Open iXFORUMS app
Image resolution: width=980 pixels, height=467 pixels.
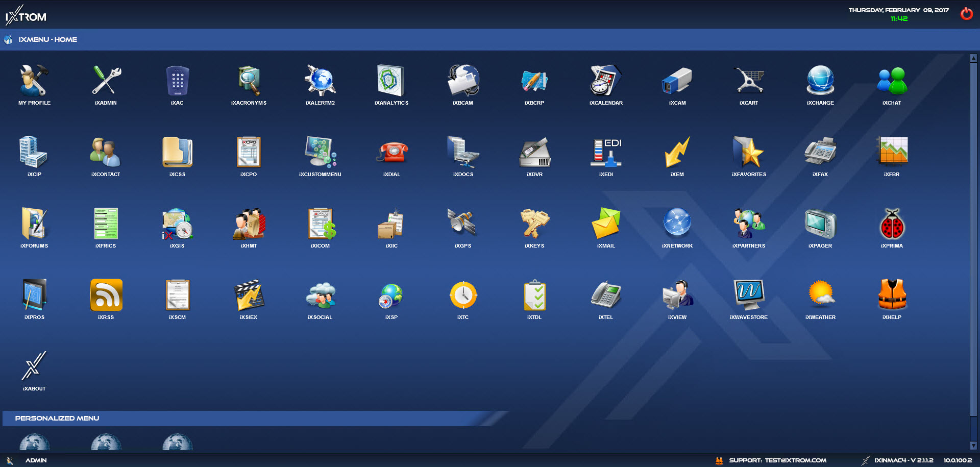point(34,224)
